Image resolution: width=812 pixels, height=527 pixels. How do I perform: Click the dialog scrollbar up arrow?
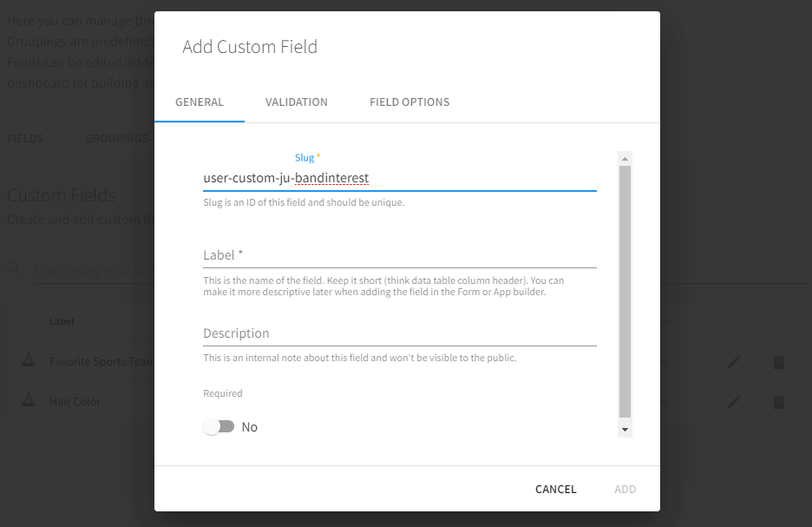pyautogui.click(x=625, y=158)
